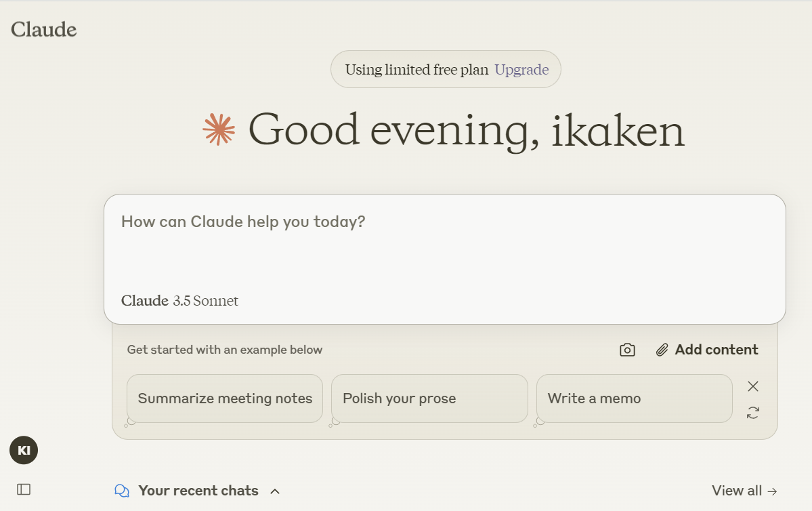Click the "Get started with an example below" text
This screenshot has width=812, height=511.
[225, 350]
